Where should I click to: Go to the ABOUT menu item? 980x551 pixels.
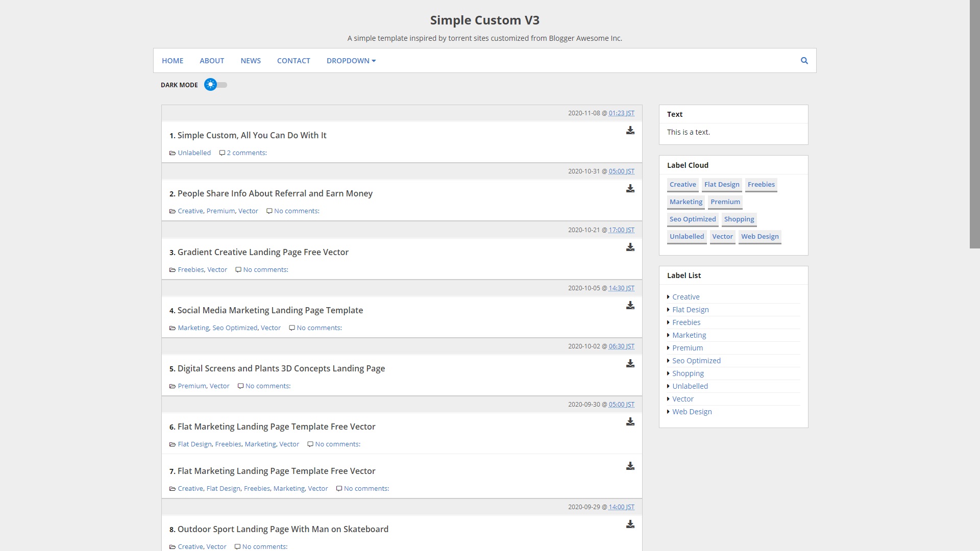pyautogui.click(x=212, y=61)
